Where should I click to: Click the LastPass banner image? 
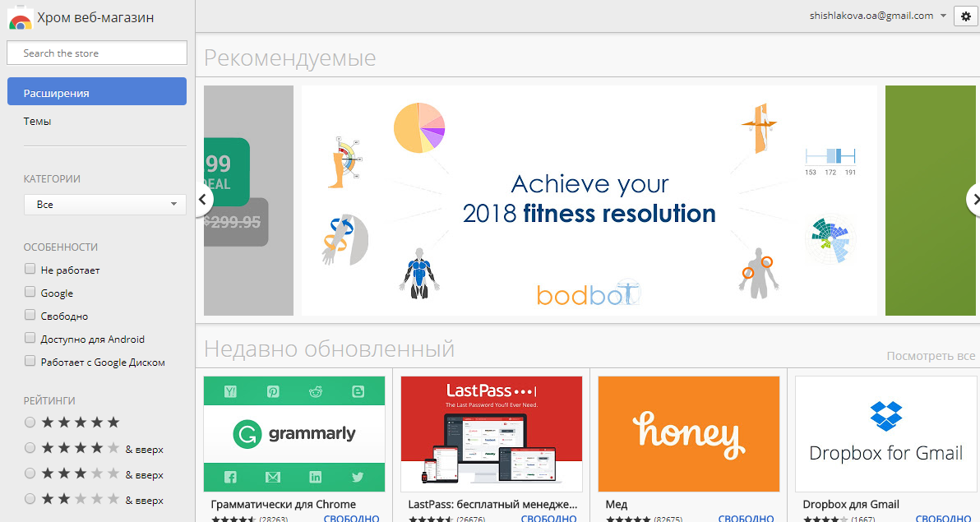pos(491,433)
